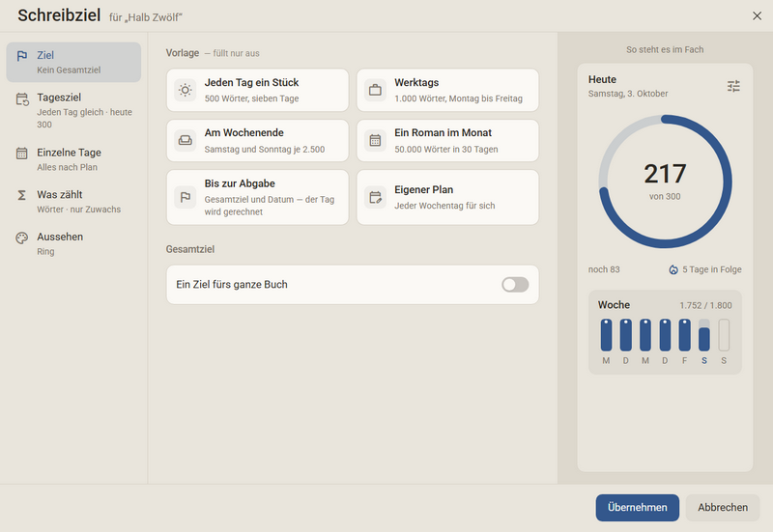Screen dimensions: 773x532
Task: Click the sigma icon beside Was zählt
Action: [21, 195]
